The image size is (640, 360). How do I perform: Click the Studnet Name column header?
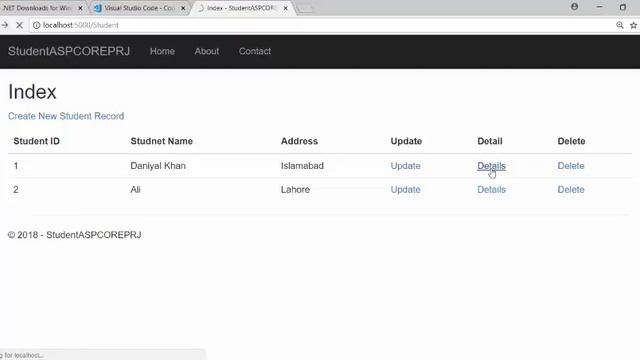point(162,141)
